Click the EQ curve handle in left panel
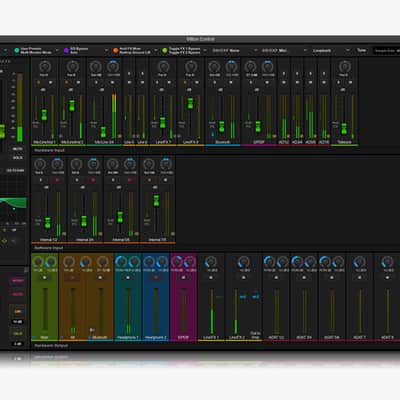Screen dimensions: 400x400 pyautogui.click(x=14, y=209)
